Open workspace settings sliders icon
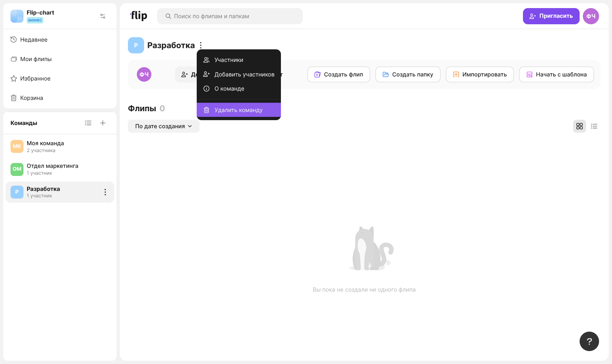This screenshot has height=364, width=612. tap(103, 16)
